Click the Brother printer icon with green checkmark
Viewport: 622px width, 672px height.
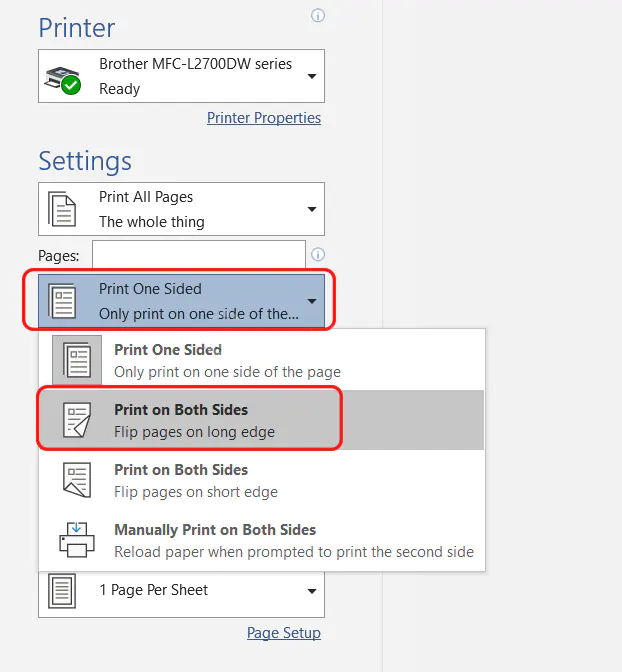click(63, 76)
